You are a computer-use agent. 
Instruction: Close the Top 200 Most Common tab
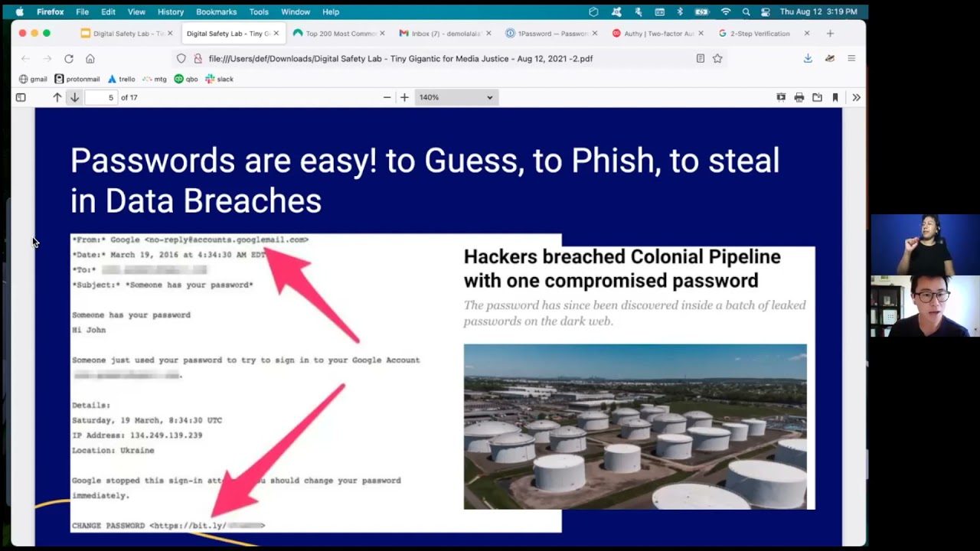coord(382,34)
